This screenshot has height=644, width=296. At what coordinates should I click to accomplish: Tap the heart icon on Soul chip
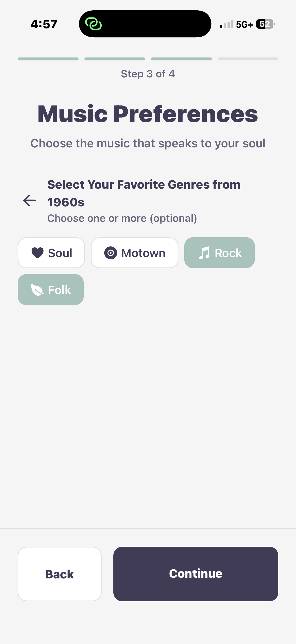point(38,253)
